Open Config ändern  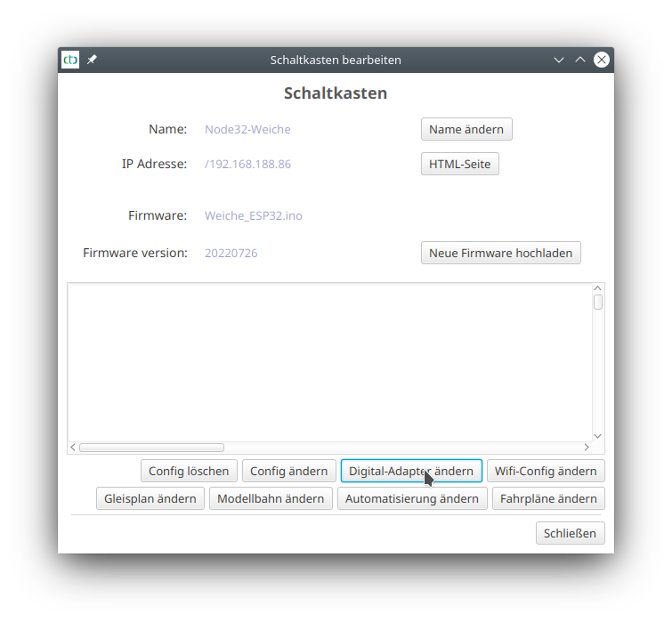(288, 471)
